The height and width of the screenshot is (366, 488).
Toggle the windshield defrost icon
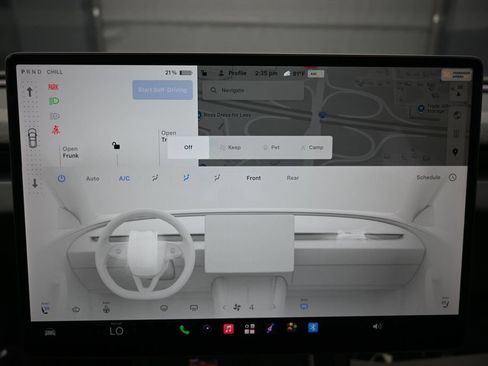click(164, 308)
